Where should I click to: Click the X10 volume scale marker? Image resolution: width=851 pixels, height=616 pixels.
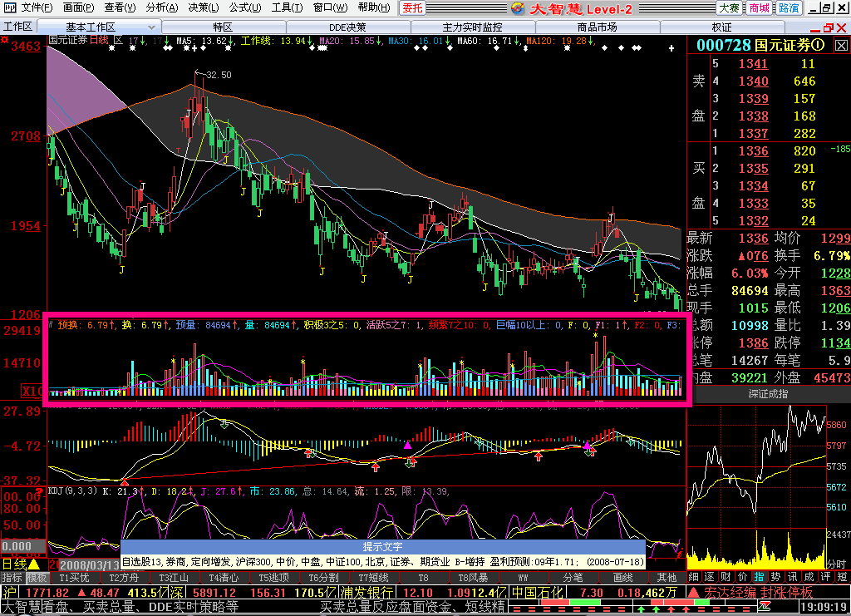point(32,391)
